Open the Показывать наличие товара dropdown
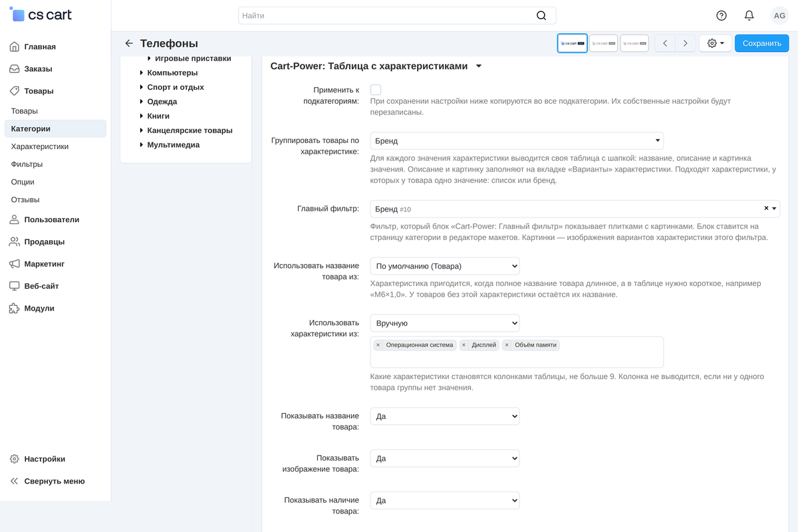Screen dimensions: 798x532 445,501
